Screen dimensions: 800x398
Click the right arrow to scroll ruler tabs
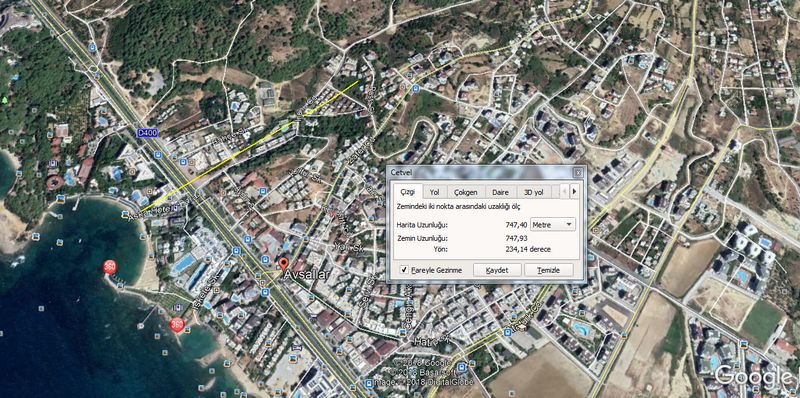[574, 191]
